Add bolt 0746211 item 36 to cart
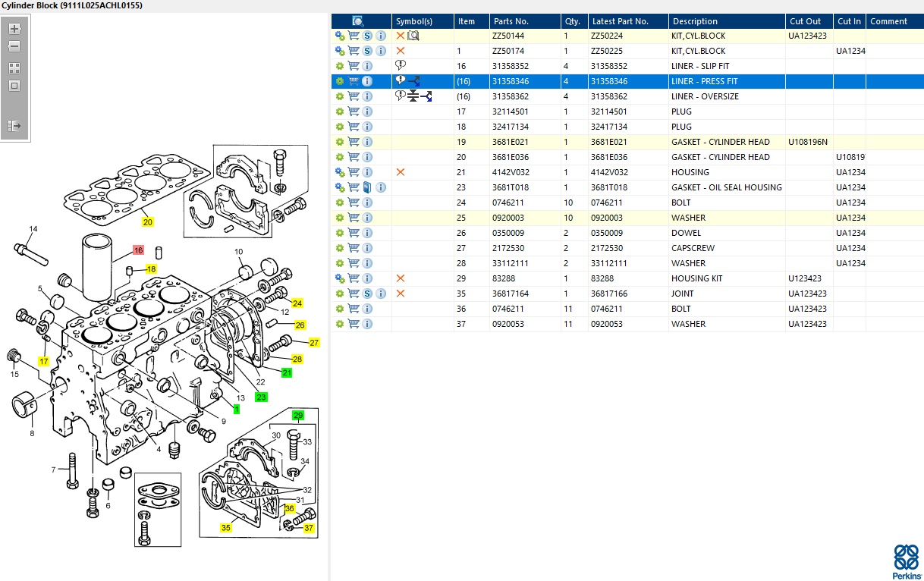The height and width of the screenshot is (581, 924). click(x=354, y=309)
